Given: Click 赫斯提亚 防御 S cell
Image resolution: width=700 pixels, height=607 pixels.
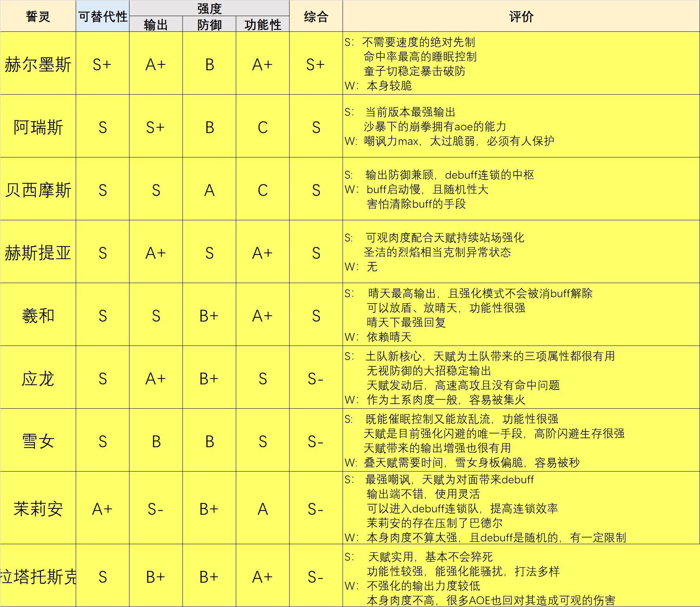Looking at the screenshot, I should pos(209,252).
